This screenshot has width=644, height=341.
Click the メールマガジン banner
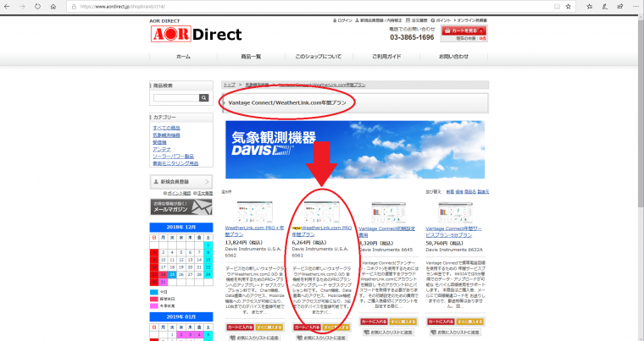click(x=181, y=206)
